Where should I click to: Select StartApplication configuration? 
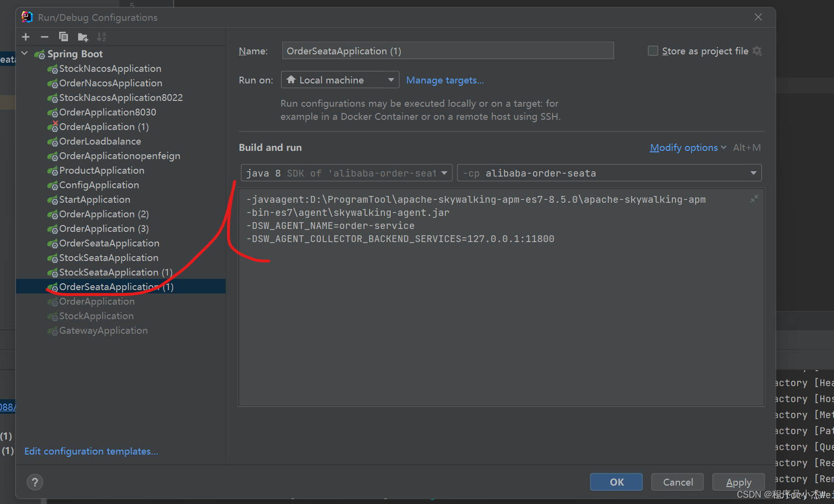95,199
